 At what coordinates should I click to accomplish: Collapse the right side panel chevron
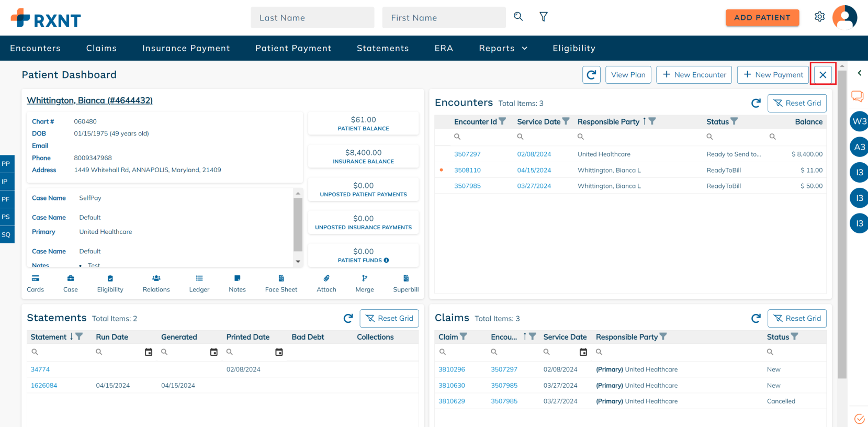[859, 73]
